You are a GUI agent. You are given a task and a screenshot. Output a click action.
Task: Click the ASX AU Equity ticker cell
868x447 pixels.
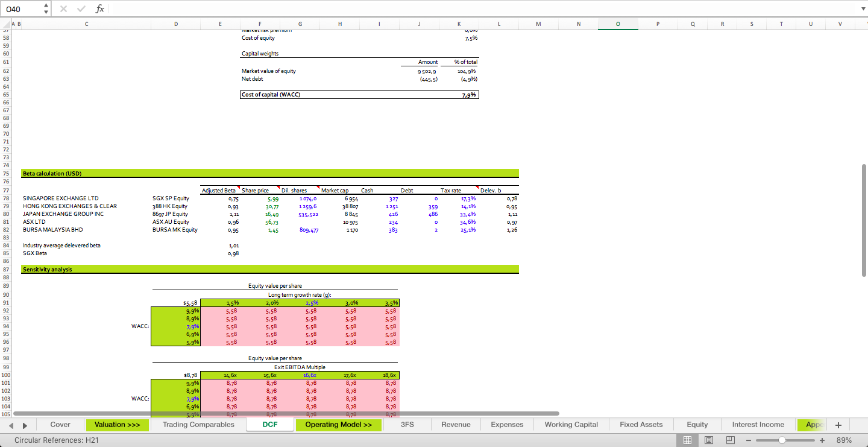click(171, 222)
